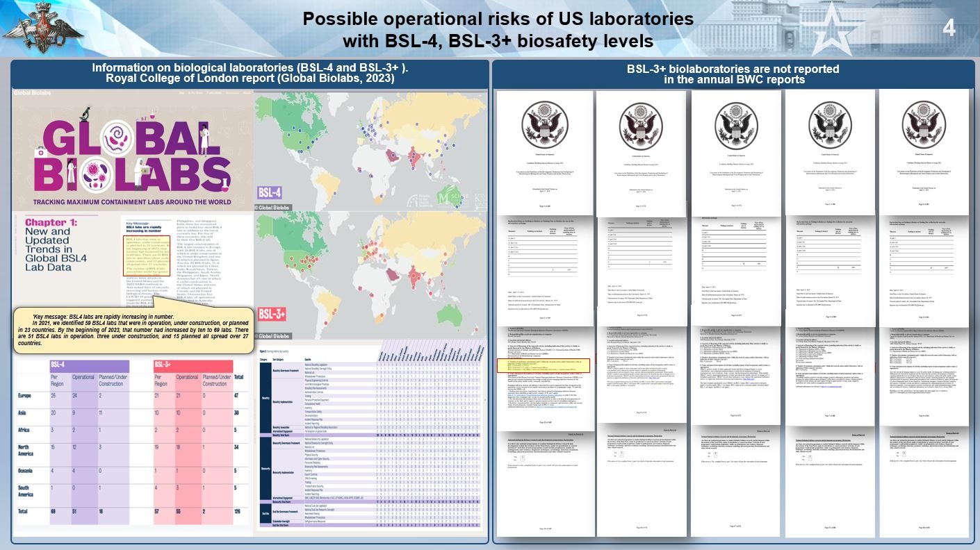The image size is (980, 550).
Task: Select the 'BSL-3+ biolaboratories are not reported' header
Action: (x=733, y=74)
